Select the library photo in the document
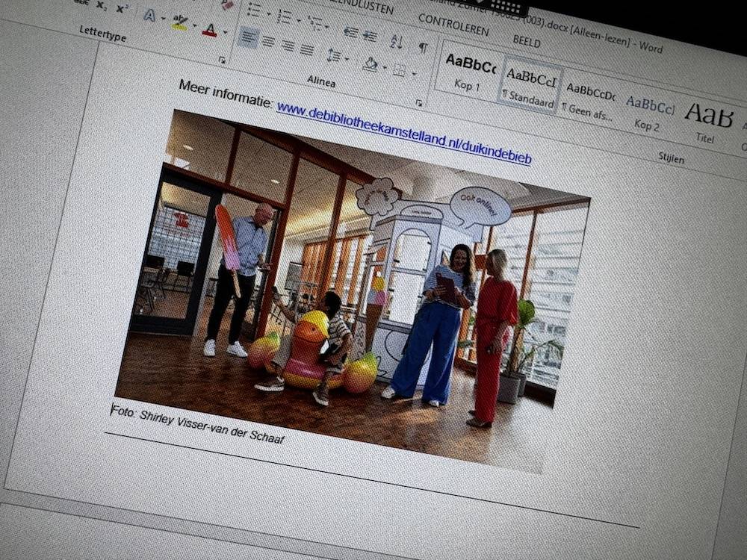This screenshot has height=560, width=747. pyautogui.click(x=353, y=290)
